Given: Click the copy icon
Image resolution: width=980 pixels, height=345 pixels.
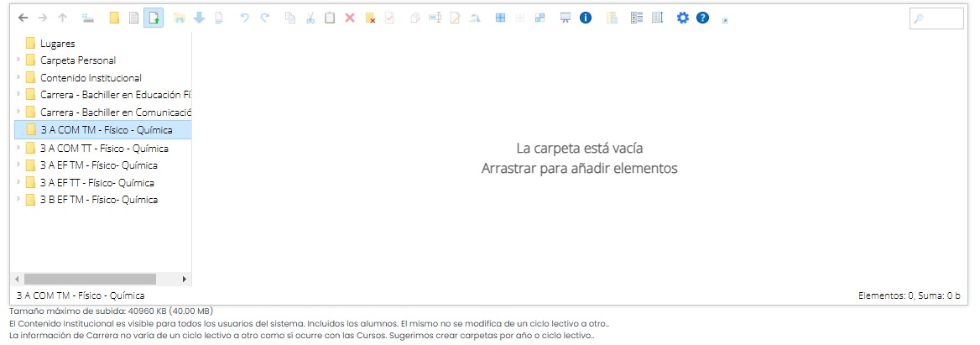Looking at the screenshot, I should click(x=290, y=18).
